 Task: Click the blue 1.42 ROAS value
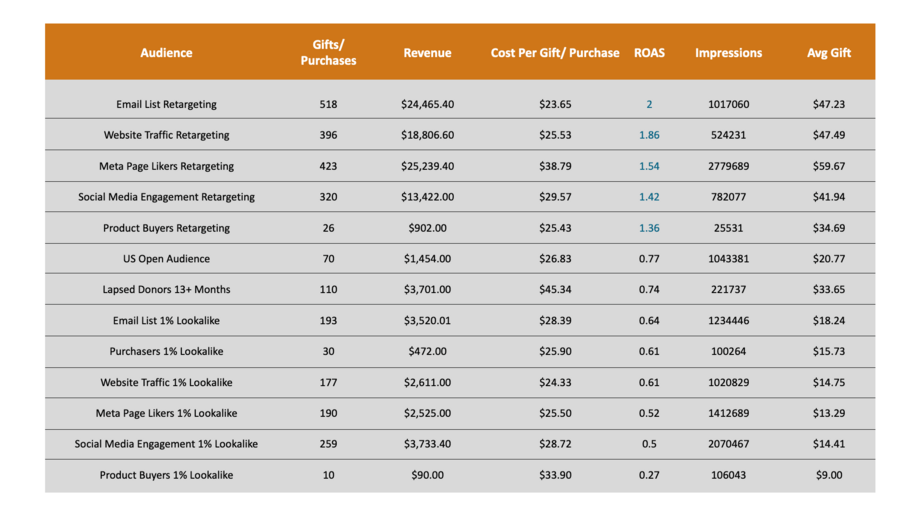(649, 197)
